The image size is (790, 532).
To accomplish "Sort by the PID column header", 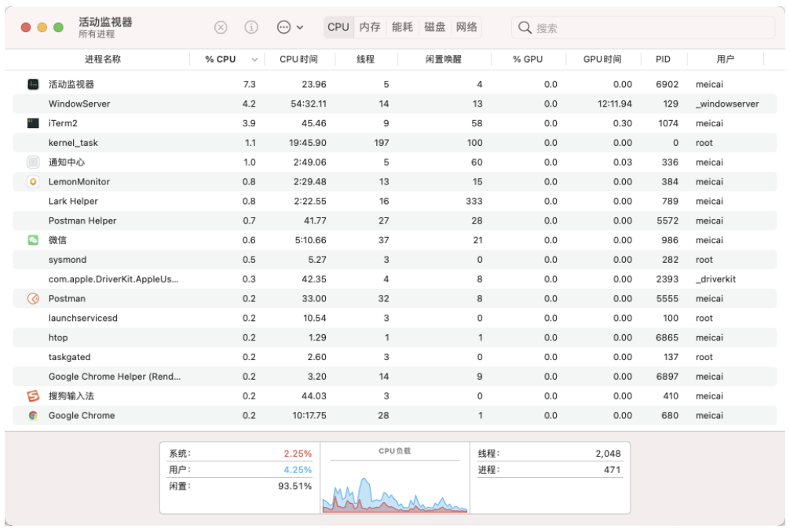I will click(x=663, y=60).
